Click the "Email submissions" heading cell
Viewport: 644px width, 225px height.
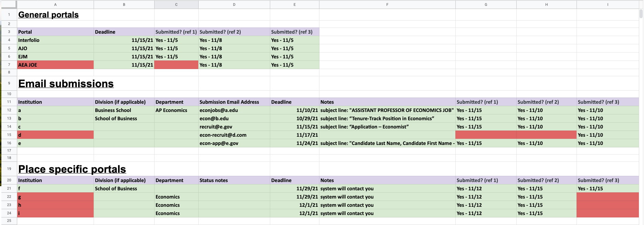[x=66, y=84]
